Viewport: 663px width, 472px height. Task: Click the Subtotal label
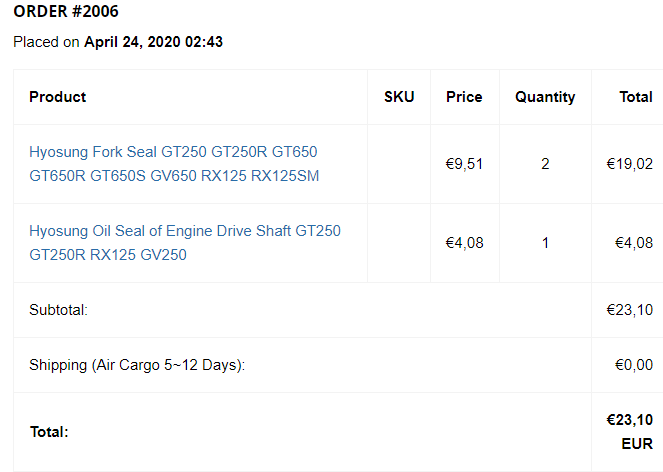point(59,310)
